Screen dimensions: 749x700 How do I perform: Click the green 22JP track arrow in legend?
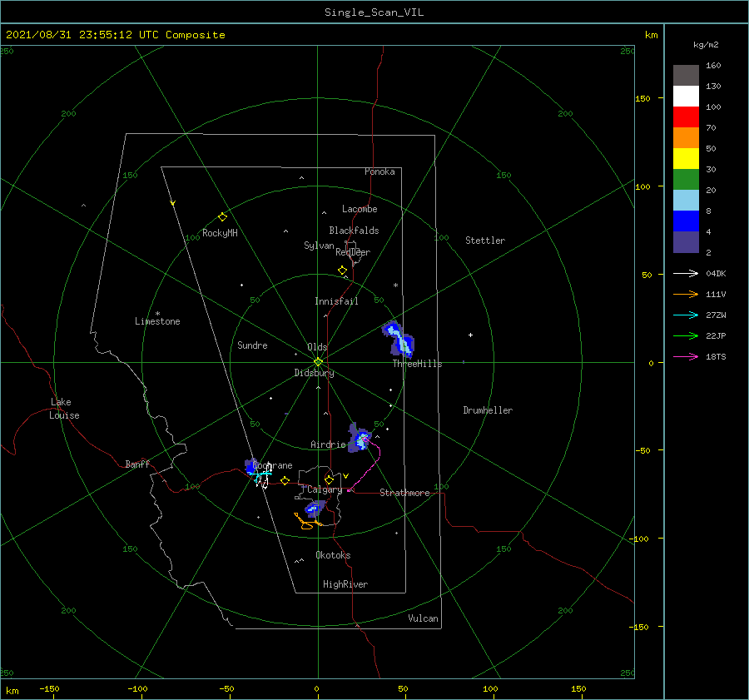pyautogui.click(x=686, y=336)
